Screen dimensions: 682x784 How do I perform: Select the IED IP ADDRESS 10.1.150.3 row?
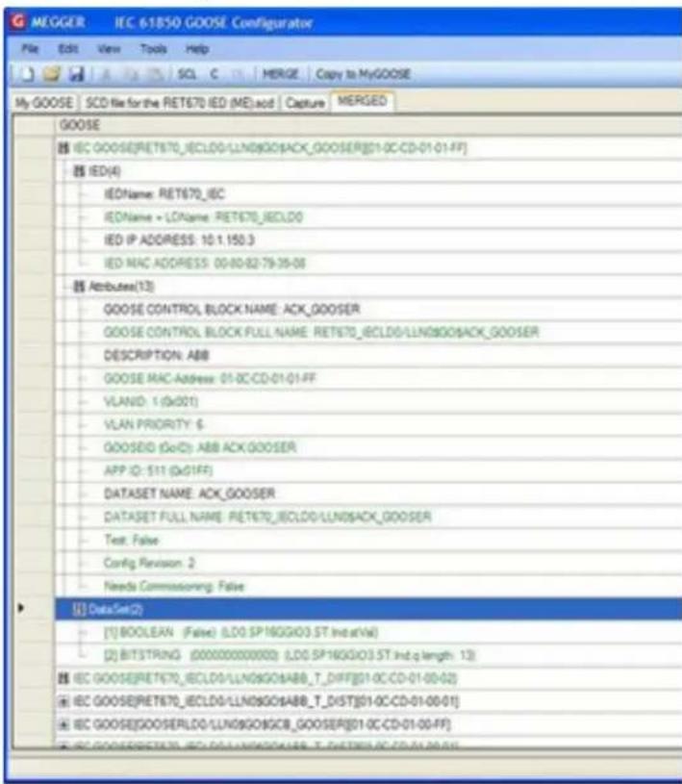click(x=368, y=240)
